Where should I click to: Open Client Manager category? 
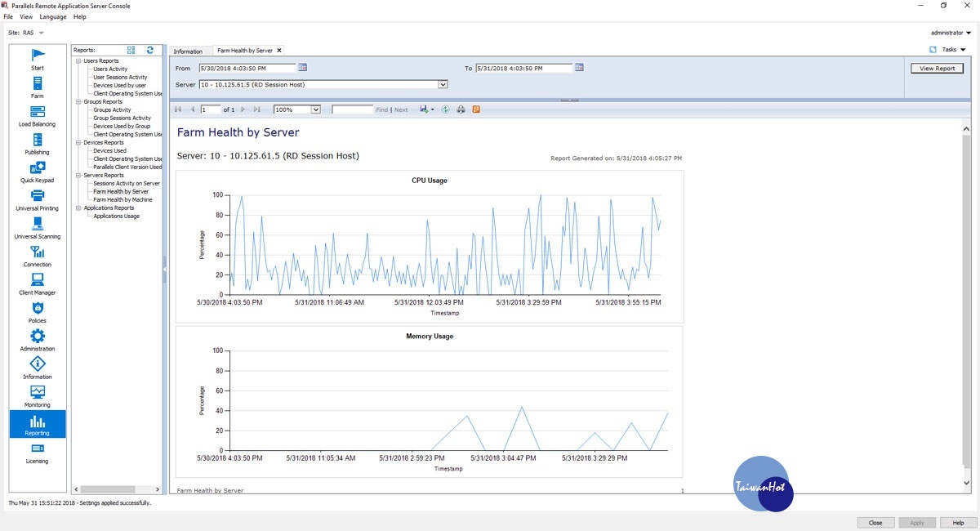pos(38,284)
